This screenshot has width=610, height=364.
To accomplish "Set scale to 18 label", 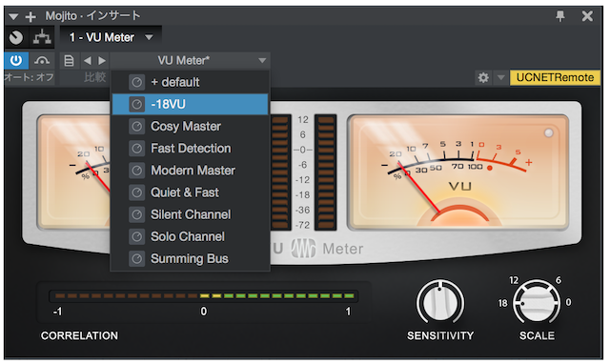I will pyautogui.click(x=503, y=303).
